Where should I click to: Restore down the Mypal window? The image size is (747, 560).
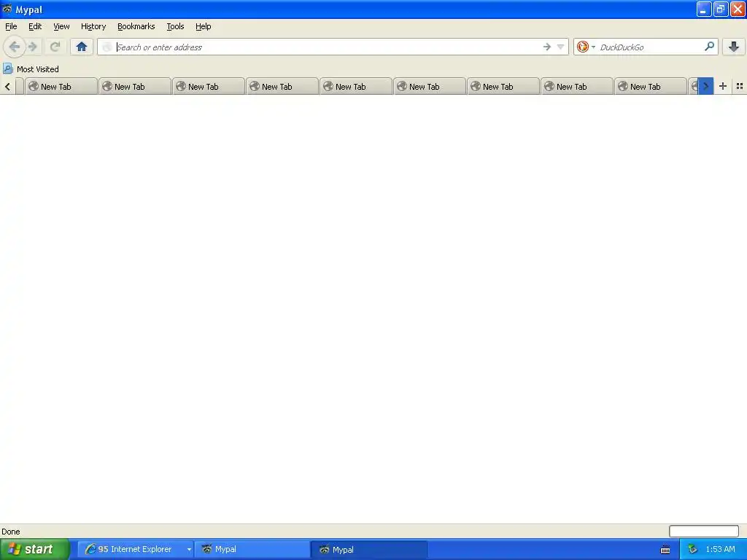point(721,9)
